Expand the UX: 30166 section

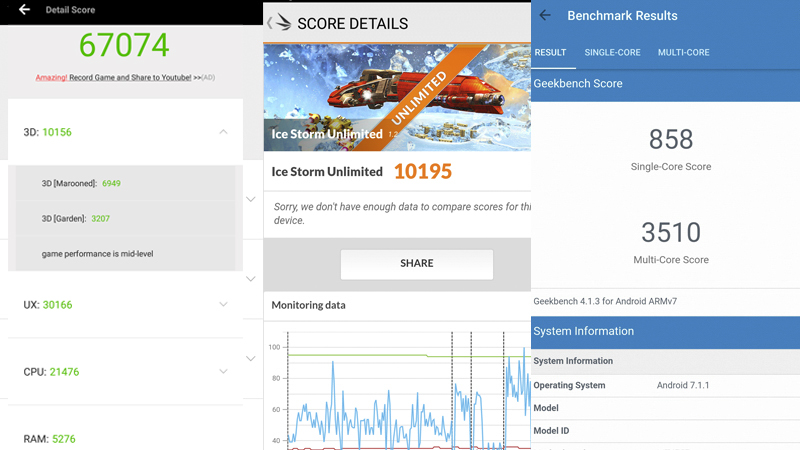(x=223, y=305)
